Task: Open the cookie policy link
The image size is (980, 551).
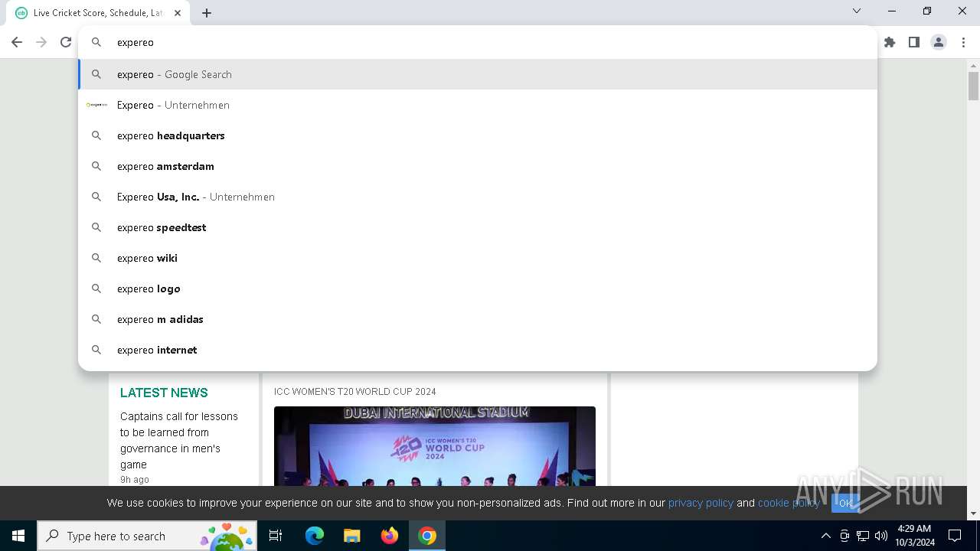Action: click(789, 503)
